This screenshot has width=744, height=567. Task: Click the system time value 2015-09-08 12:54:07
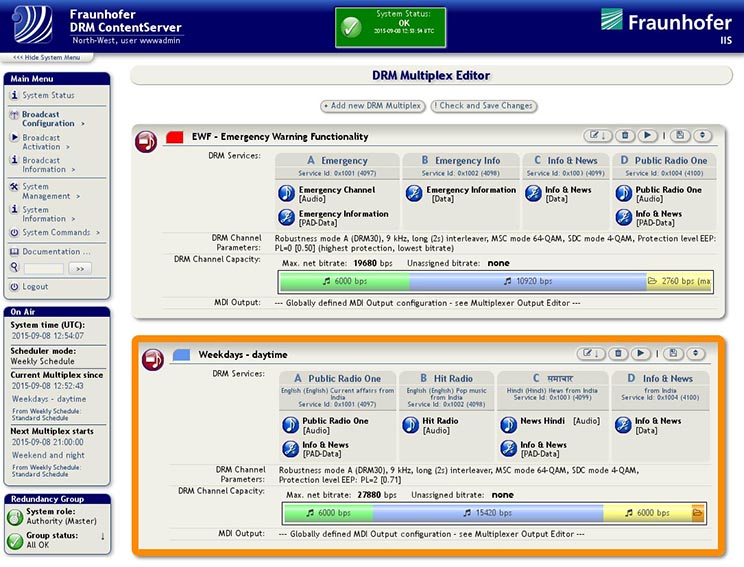[x=47, y=336]
